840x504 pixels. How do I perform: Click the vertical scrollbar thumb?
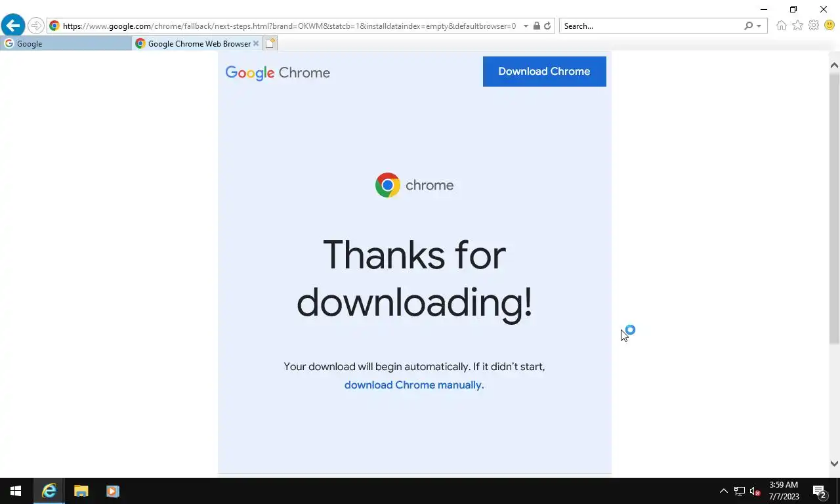tap(834, 209)
